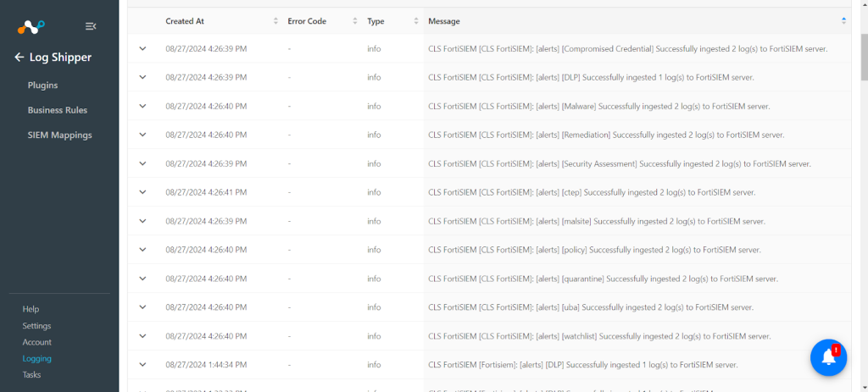The image size is (868, 392).
Task: Expand the Malware log row
Action: 142,106
